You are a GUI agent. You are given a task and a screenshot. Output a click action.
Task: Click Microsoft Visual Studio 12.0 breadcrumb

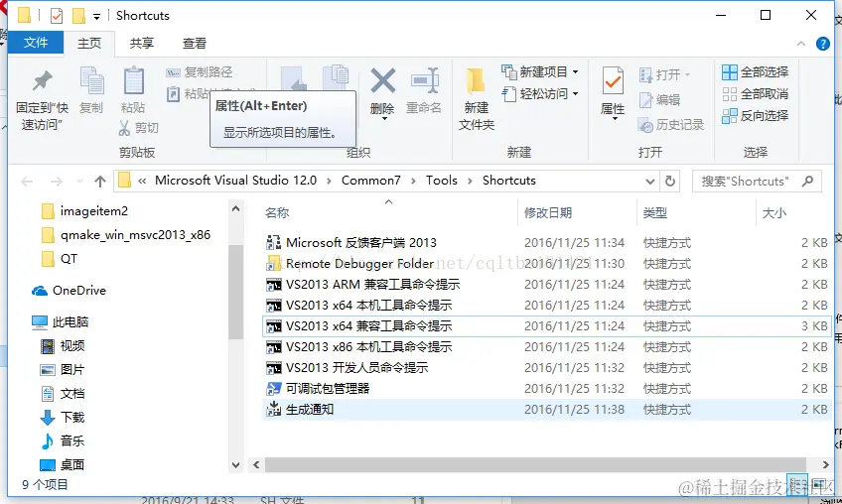click(235, 181)
